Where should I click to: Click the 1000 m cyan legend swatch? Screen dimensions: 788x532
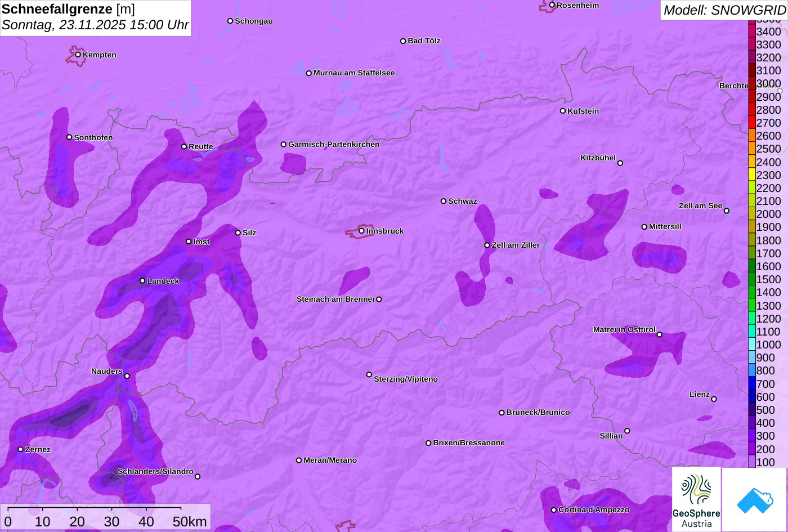point(752,345)
